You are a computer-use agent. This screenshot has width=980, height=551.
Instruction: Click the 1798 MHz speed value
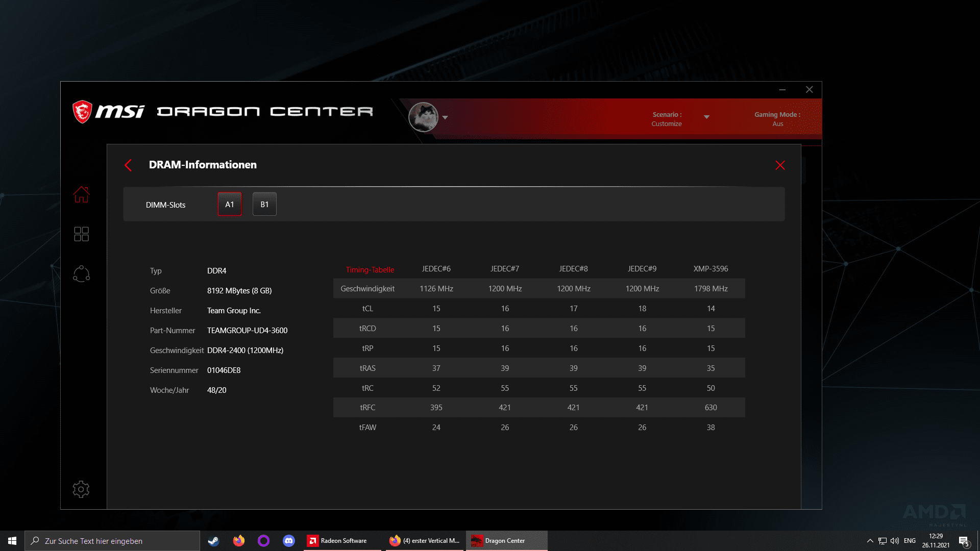pyautogui.click(x=711, y=288)
